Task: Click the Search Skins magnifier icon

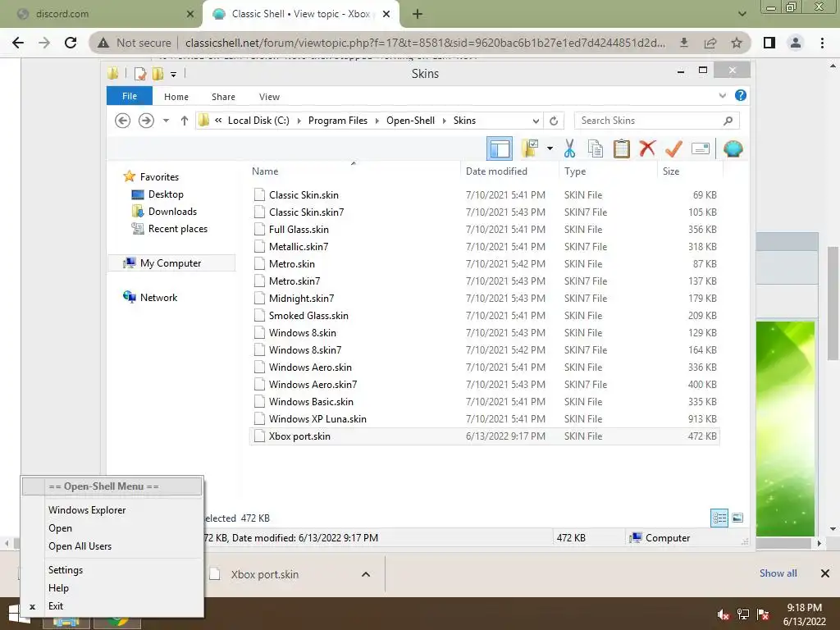Action: pyautogui.click(x=728, y=121)
